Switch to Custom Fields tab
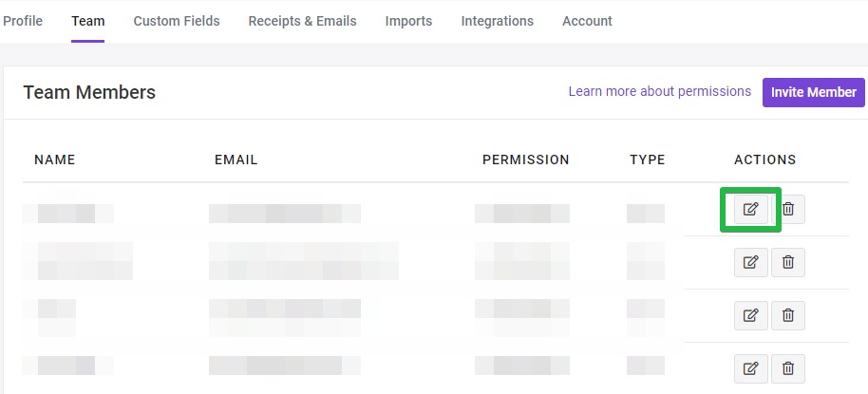Screen dimensions: 868x394 [177, 21]
